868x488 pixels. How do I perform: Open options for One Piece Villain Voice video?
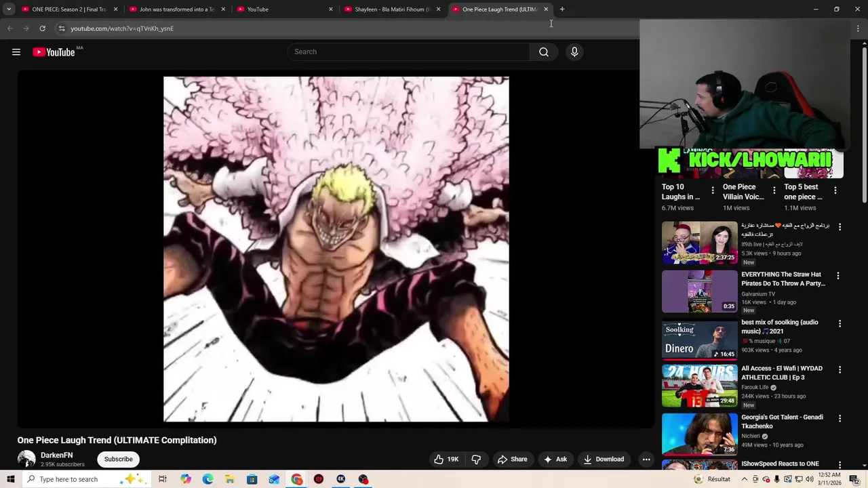click(774, 190)
